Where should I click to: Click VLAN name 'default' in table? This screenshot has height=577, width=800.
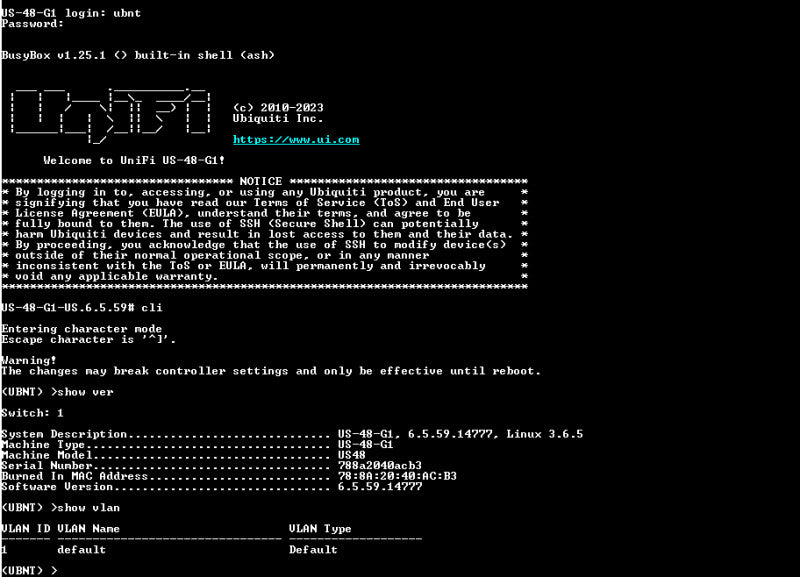[x=82, y=549]
